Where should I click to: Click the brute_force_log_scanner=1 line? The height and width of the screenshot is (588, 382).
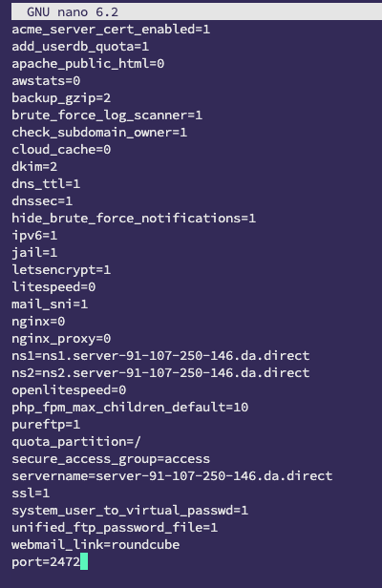(x=107, y=115)
